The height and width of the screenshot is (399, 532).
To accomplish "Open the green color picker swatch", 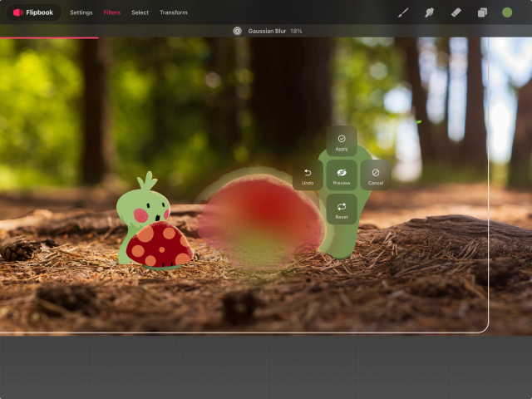I will (x=507, y=13).
